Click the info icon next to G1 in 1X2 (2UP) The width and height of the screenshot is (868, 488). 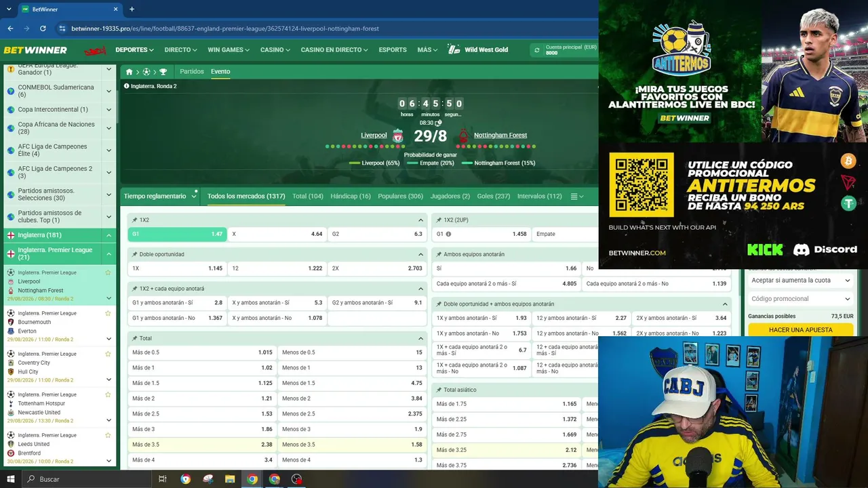448,234
